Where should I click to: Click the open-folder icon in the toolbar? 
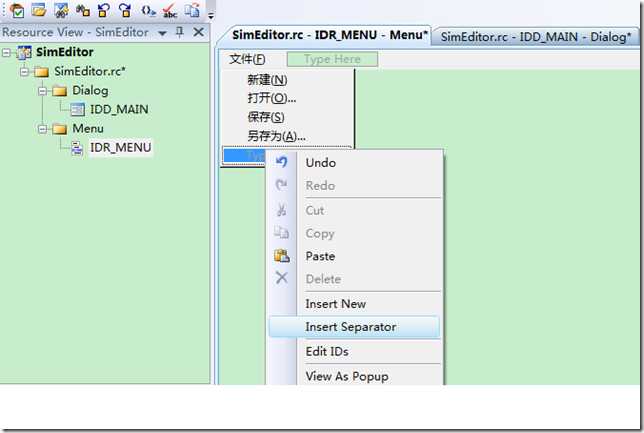coord(39,9)
